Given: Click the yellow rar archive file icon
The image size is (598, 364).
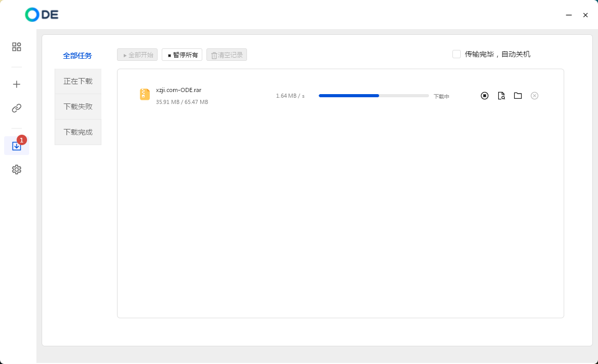Looking at the screenshot, I should [145, 95].
